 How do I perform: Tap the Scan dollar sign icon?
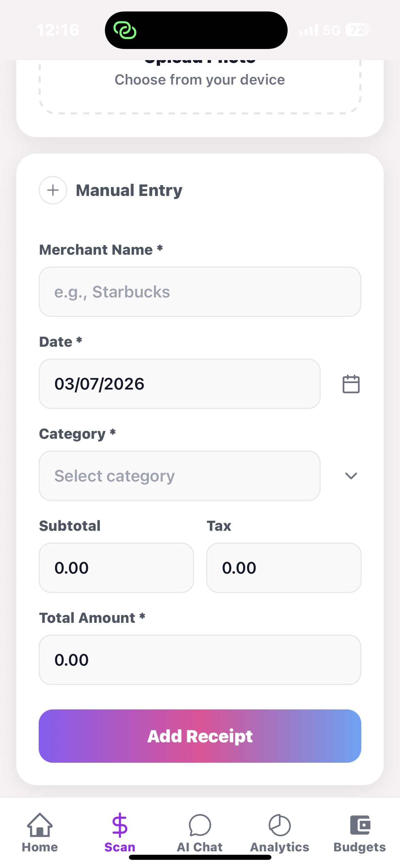pyautogui.click(x=120, y=825)
